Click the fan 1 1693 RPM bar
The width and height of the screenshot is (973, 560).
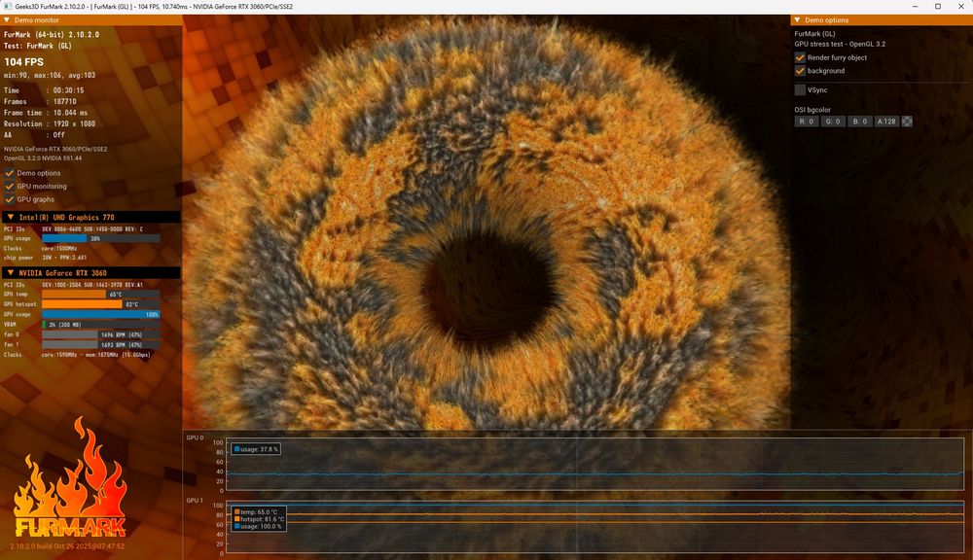pyautogui.click(x=100, y=344)
